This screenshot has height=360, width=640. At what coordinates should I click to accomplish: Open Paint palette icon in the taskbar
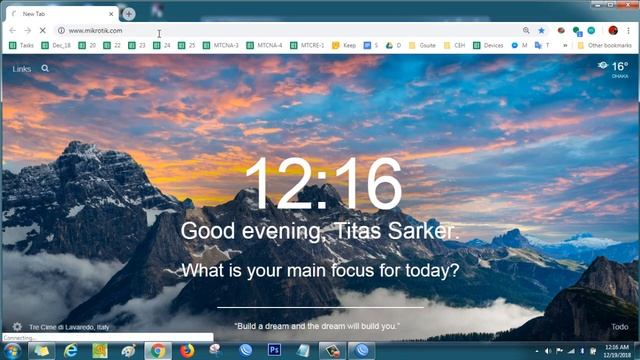(x=129, y=351)
